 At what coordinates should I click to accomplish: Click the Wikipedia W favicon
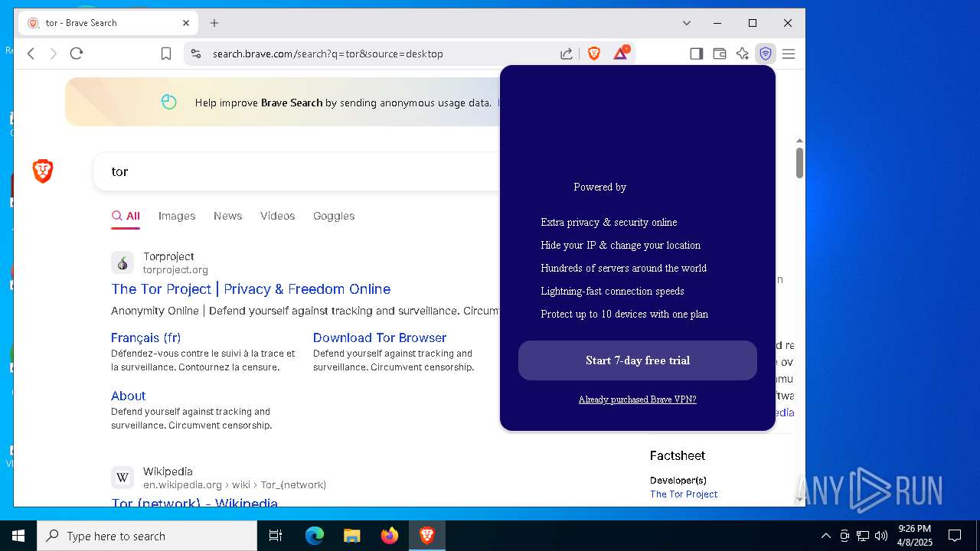122,478
